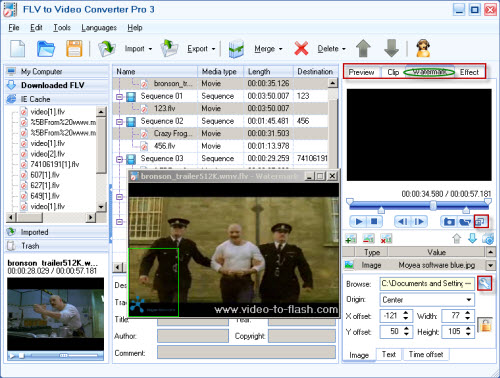
Task: Click the red X Delete icon
Action: point(301,49)
